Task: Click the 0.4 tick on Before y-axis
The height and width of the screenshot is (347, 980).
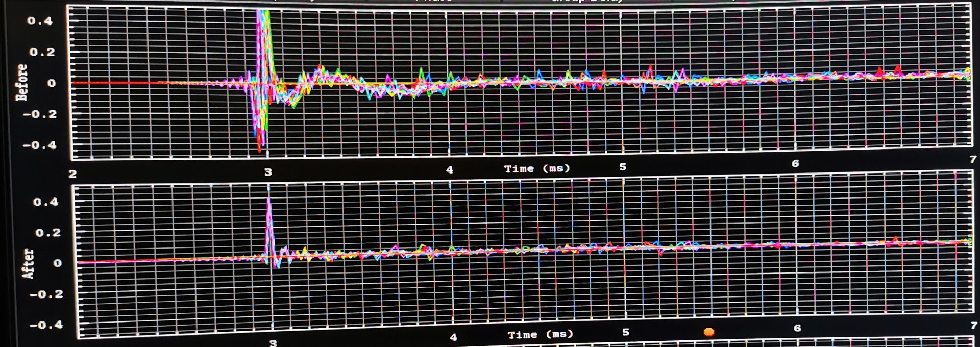Action: (x=40, y=21)
